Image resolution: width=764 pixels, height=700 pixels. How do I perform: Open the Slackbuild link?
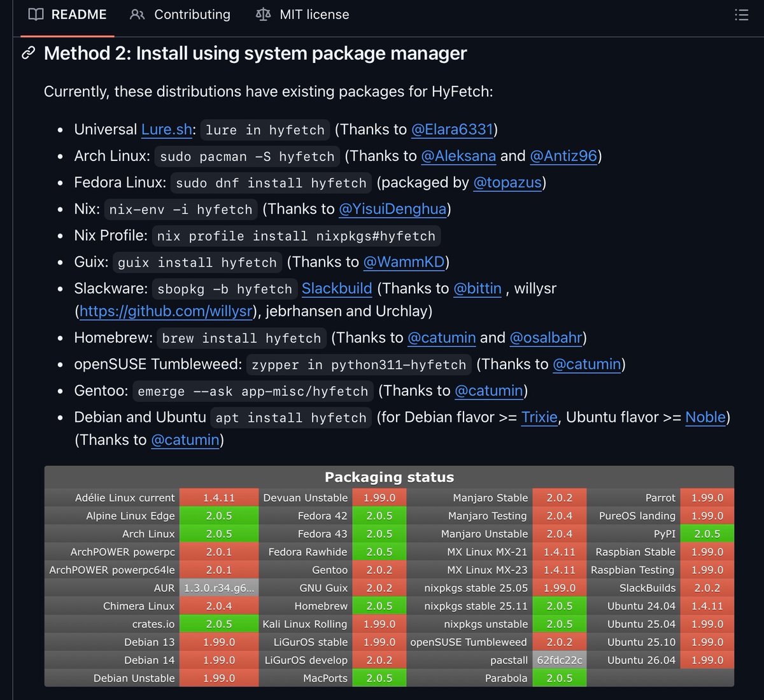point(337,288)
